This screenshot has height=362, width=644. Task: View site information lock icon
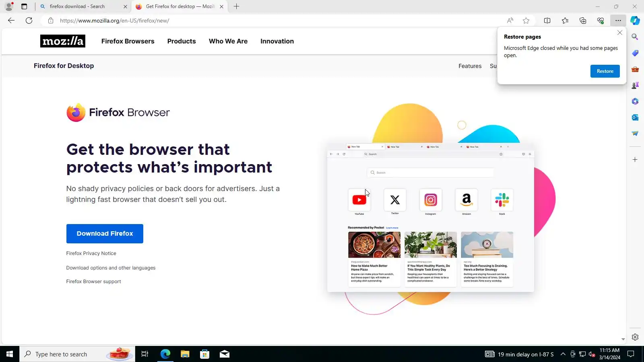(51, 21)
